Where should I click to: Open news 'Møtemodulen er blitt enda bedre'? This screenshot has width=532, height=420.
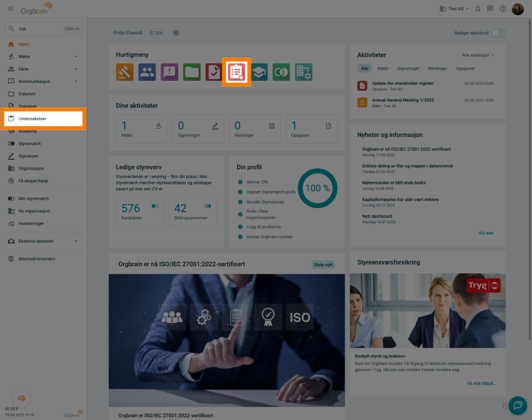point(394,183)
